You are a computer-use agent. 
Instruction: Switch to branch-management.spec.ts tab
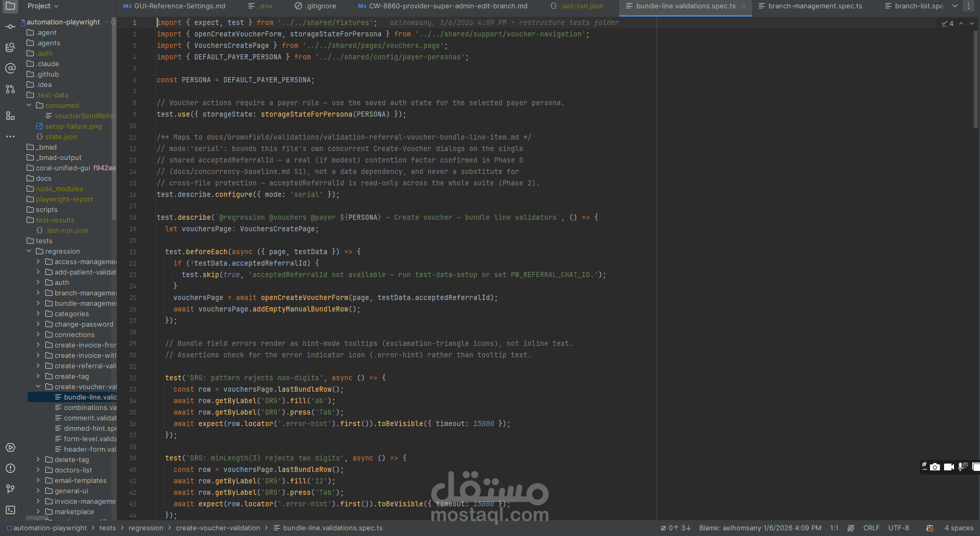[810, 6]
